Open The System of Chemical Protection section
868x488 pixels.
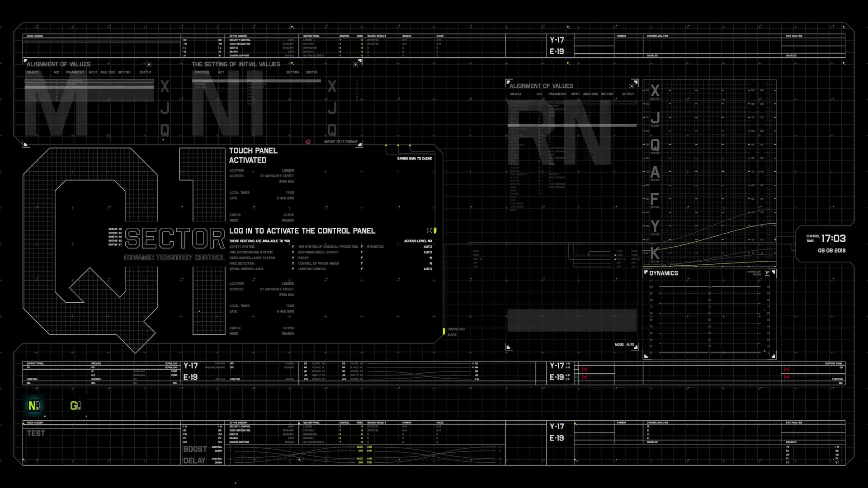328,247
